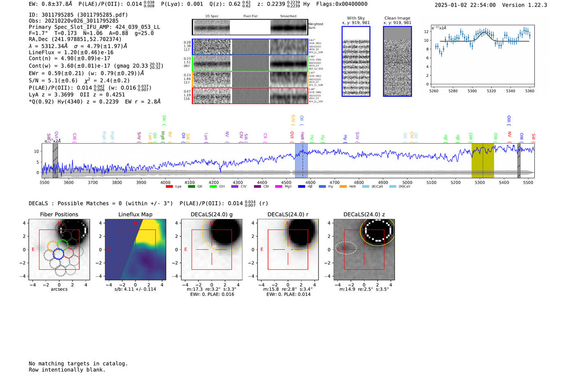Screen dimensions: 576x392
Task: Click the hatched gray band near 5460Å
Action: click(519, 161)
